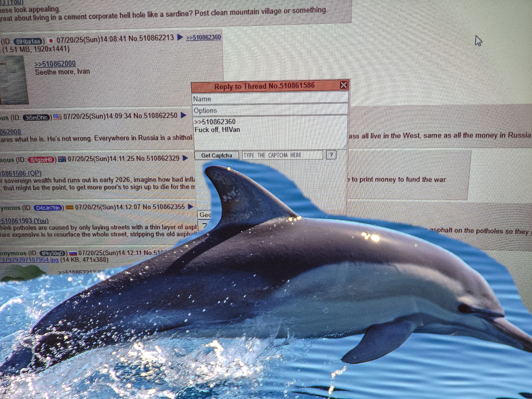Open the (OP) quote link in post 510862329
This screenshot has width=532, height=399.
tap(21, 173)
